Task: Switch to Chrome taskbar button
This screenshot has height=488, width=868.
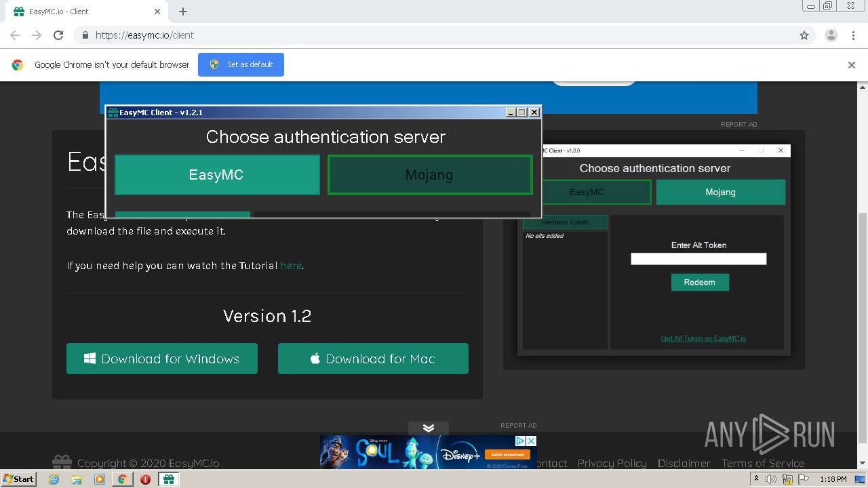Action: (123, 479)
